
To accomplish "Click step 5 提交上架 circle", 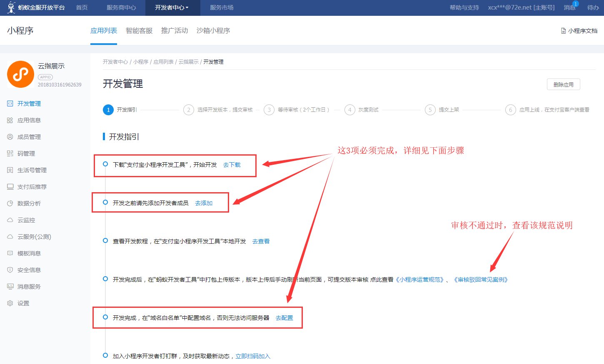I will point(430,110).
